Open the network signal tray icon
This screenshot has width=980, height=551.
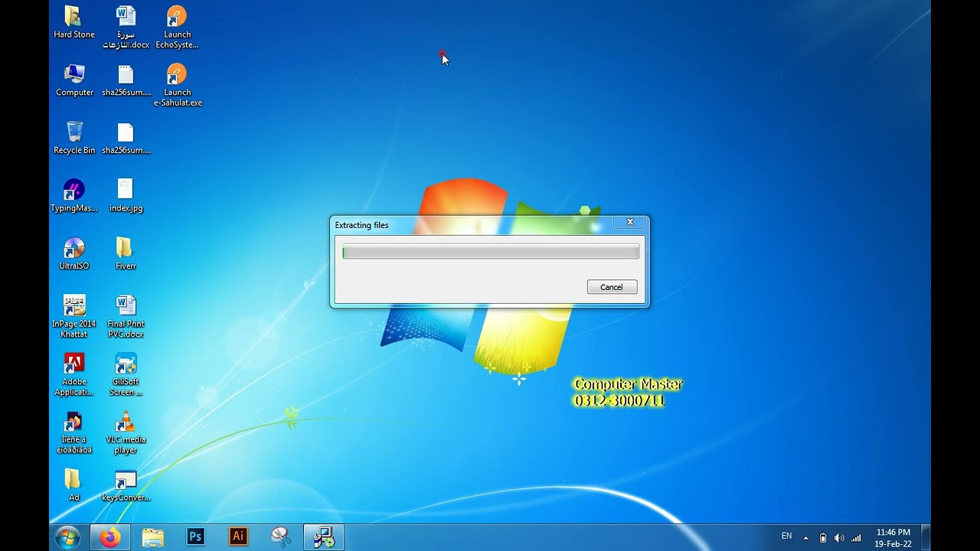856,538
